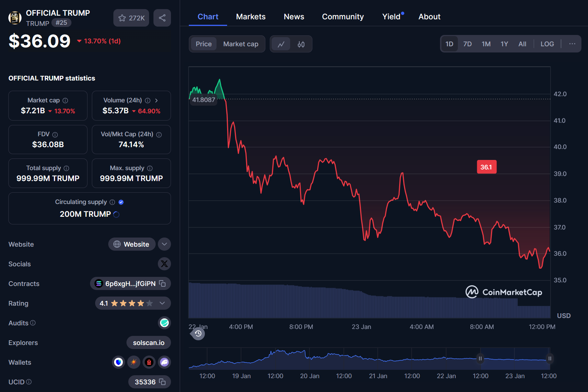The height and width of the screenshot is (392, 588).
Task: Select the 1M time range
Action: [486, 44]
